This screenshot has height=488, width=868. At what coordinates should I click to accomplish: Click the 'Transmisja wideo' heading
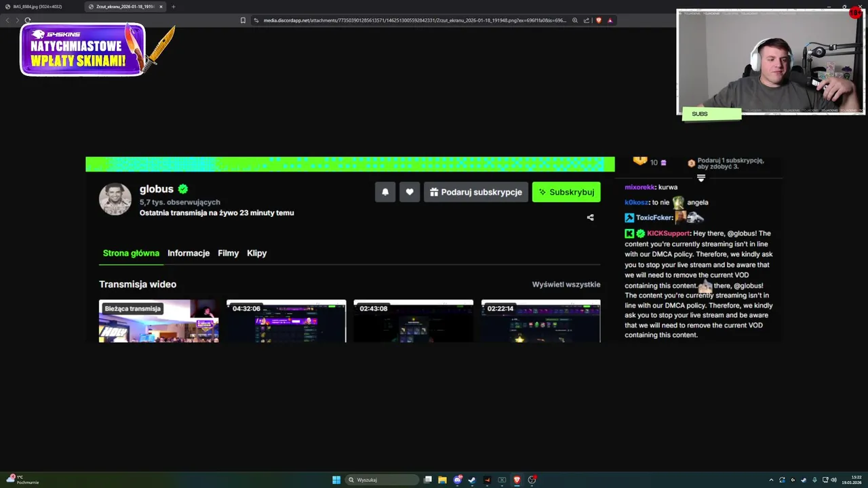point(138,285)
